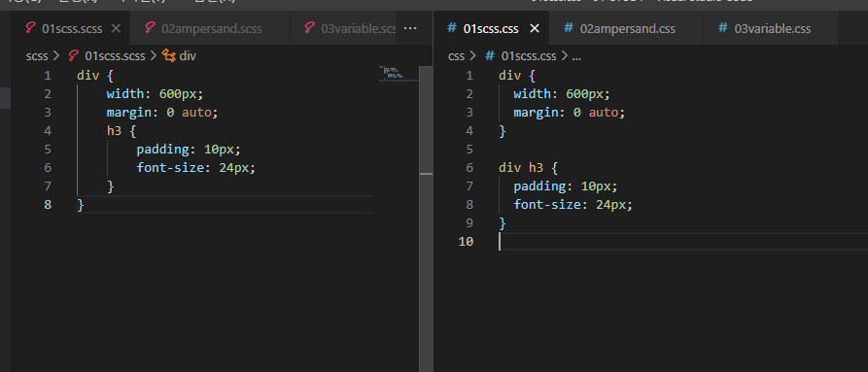The width and height of the screenshot is (868, 372).
Task: Click the CSS hash icon on the 02ampersand.css tab
Action: tap(568, 28)
